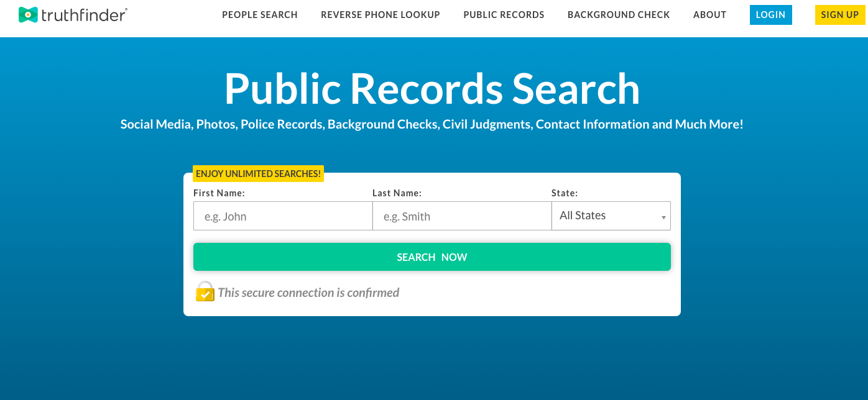Click 'This secure connection is confirmed' text
This screenshot has width=868, height=400.
pyautogui.click(x=308, y=293)
